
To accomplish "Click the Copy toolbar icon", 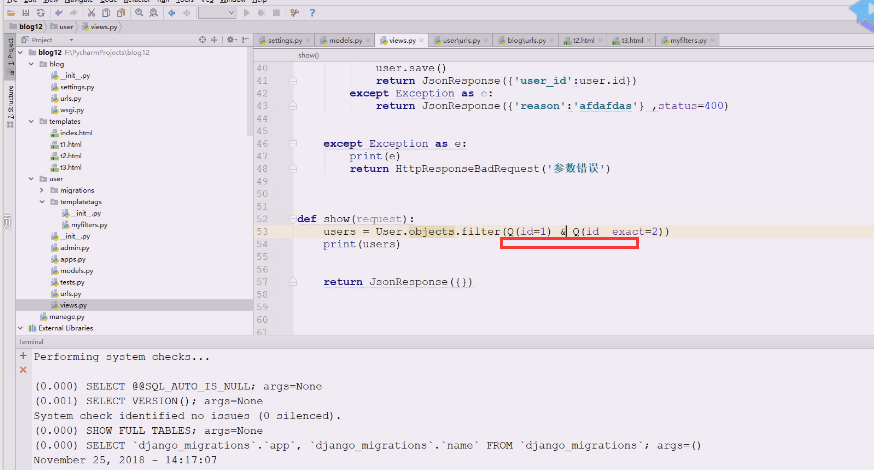I will (106, 13).
